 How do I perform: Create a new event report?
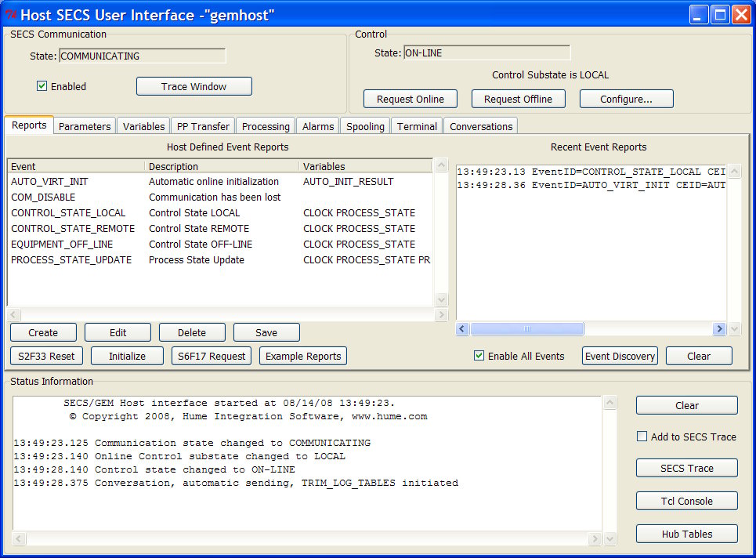43,332
